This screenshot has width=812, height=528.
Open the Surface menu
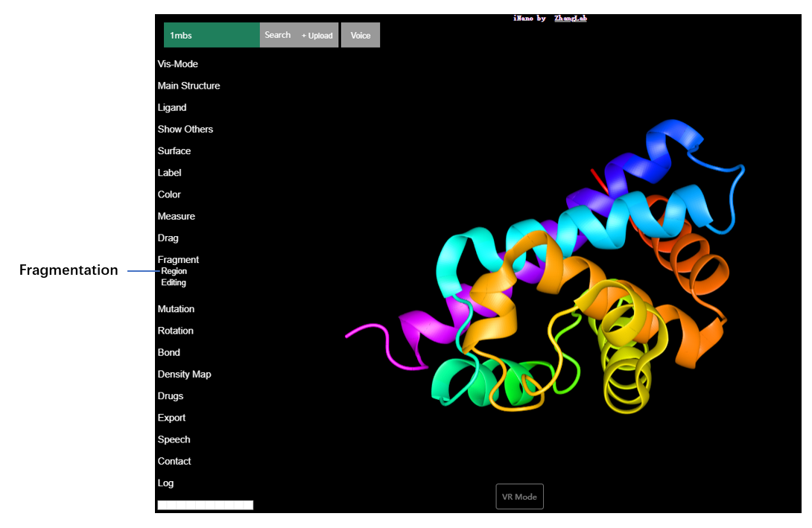174,150
